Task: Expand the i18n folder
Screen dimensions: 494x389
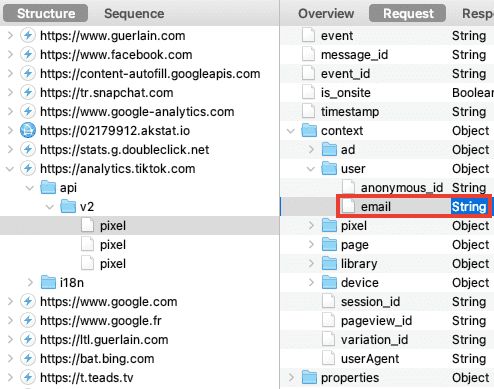Action: click(x=30, y=283)
